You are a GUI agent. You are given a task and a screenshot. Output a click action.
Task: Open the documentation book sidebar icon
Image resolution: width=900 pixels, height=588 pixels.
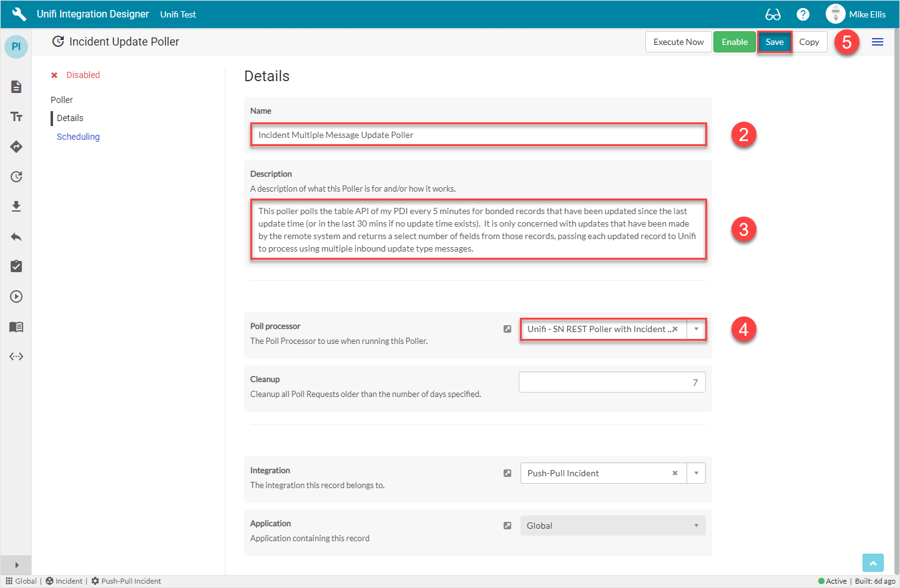coord(16,326)
